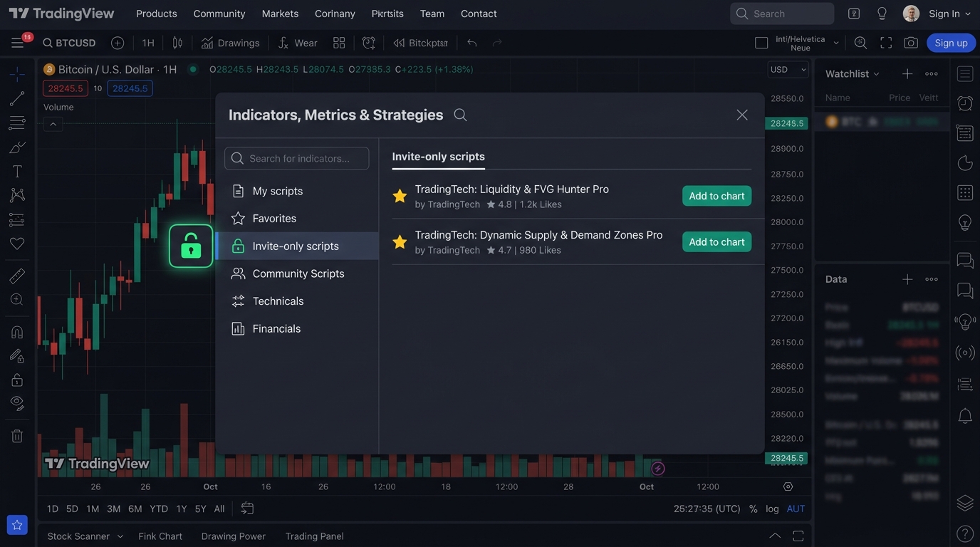The height and width of the screenshot is (547, 980).
Task: Open the USD currency dropdown
Action: (x=788, y=69)
